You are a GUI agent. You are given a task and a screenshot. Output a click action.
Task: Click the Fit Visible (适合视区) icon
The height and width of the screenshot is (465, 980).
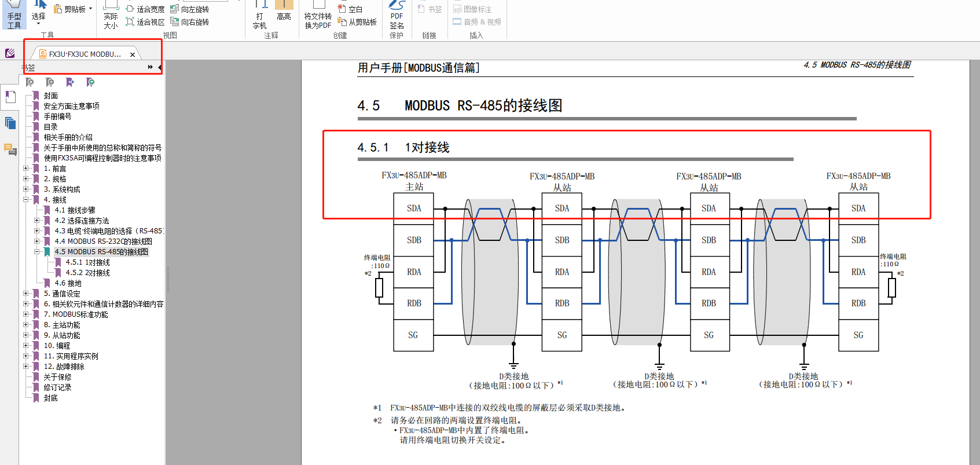130,22
